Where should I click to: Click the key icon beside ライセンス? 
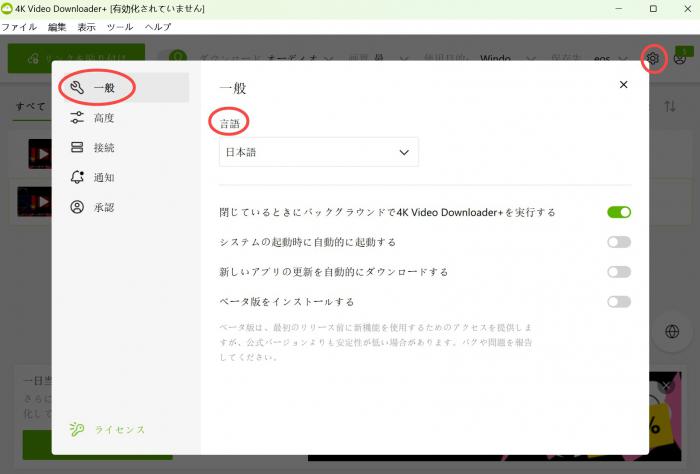click(x=76, y=429)
